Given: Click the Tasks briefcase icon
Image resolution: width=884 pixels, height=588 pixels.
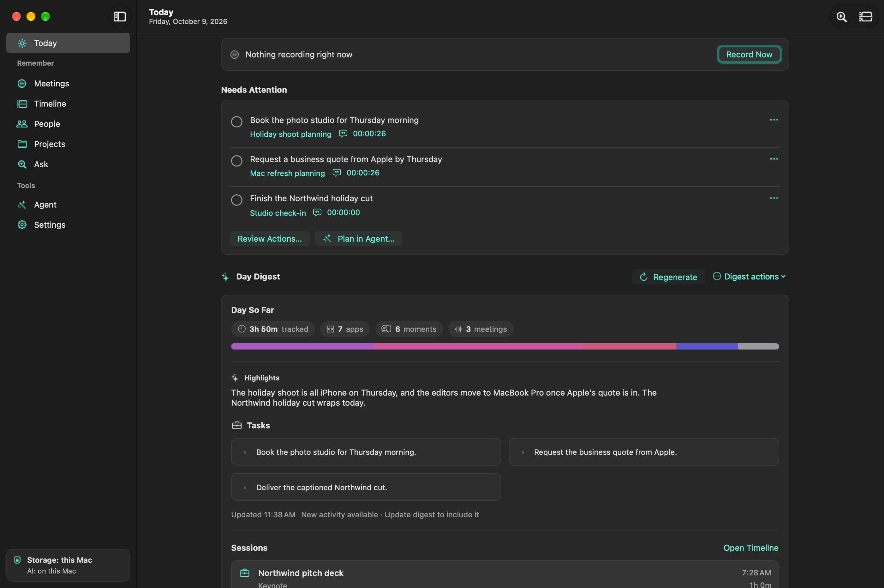Looking at the screenshot, I should tap(237, 425).
